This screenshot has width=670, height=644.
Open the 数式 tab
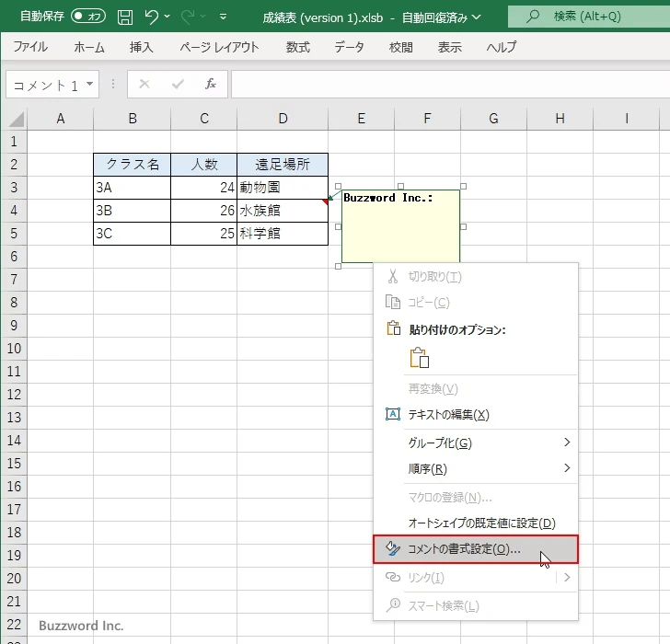point(298,47)
